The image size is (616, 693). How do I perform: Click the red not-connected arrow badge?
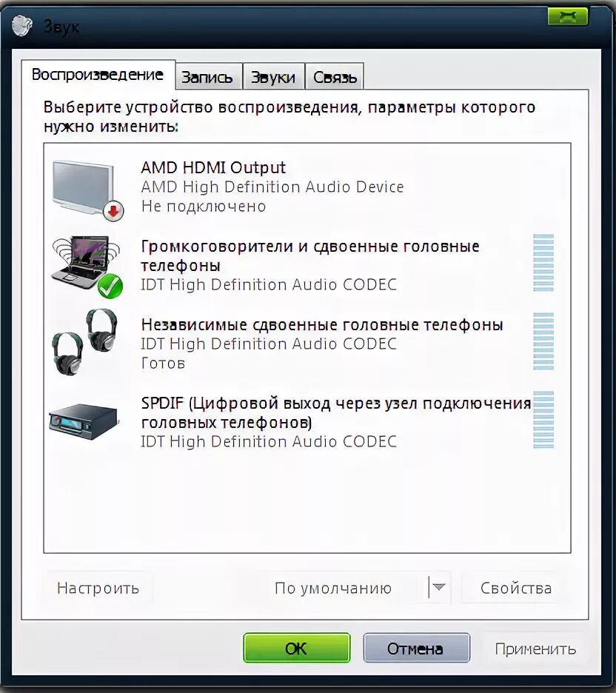pyautogui.click(x=113, y=211)
